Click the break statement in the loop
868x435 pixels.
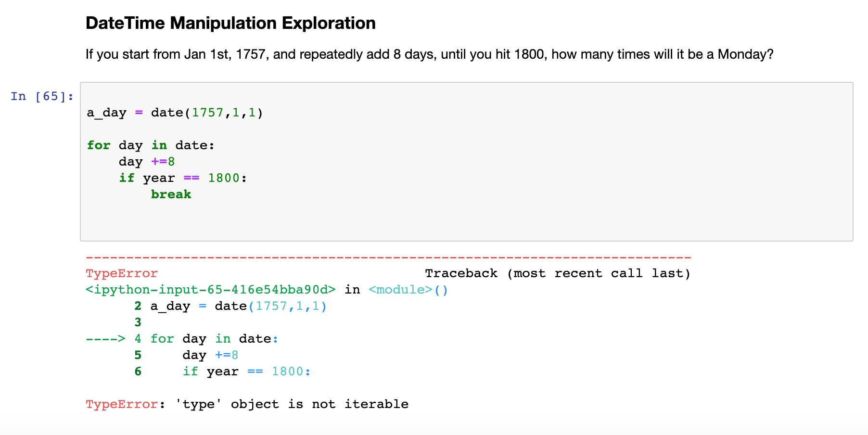pos(171,194)
